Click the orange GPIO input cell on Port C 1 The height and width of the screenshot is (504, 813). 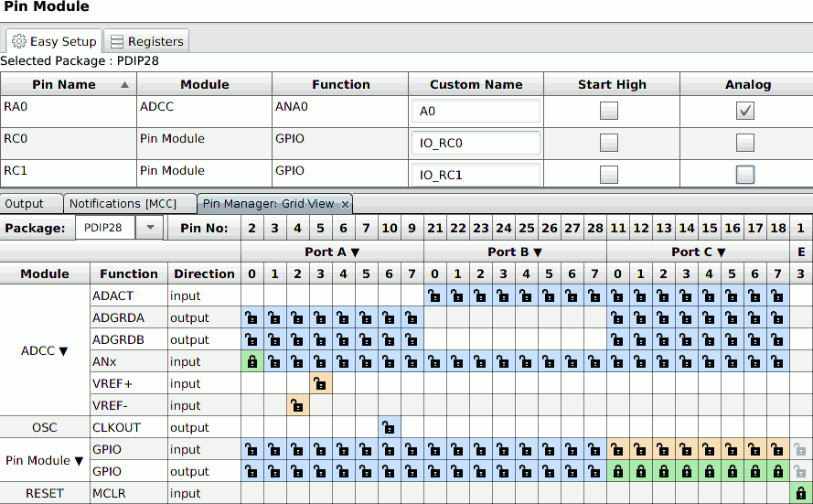click(641, 450)
